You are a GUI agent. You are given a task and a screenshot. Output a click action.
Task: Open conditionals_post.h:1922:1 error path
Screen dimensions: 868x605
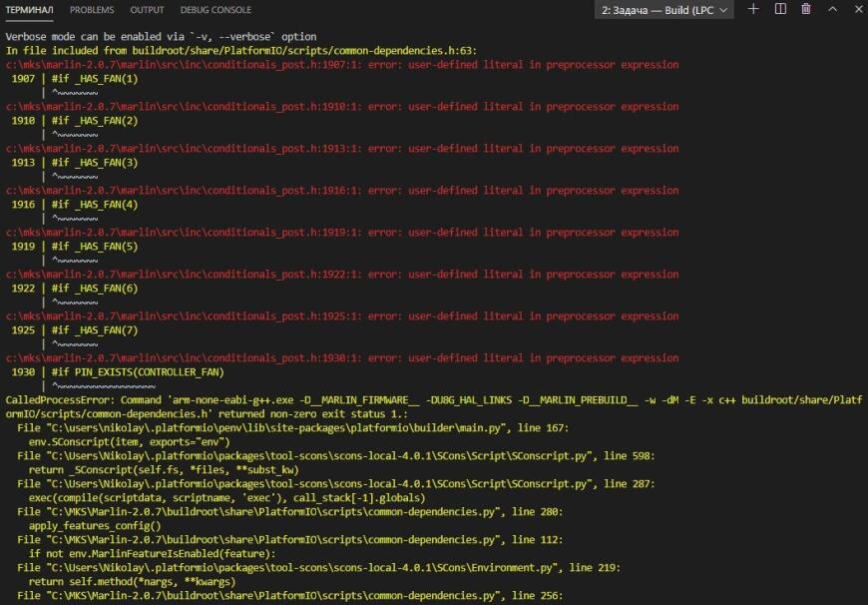pyautogui.click(x=184, y=275)
